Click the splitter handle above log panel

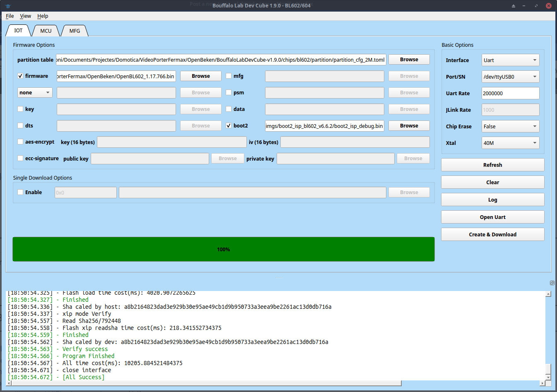tap(278, 277)
